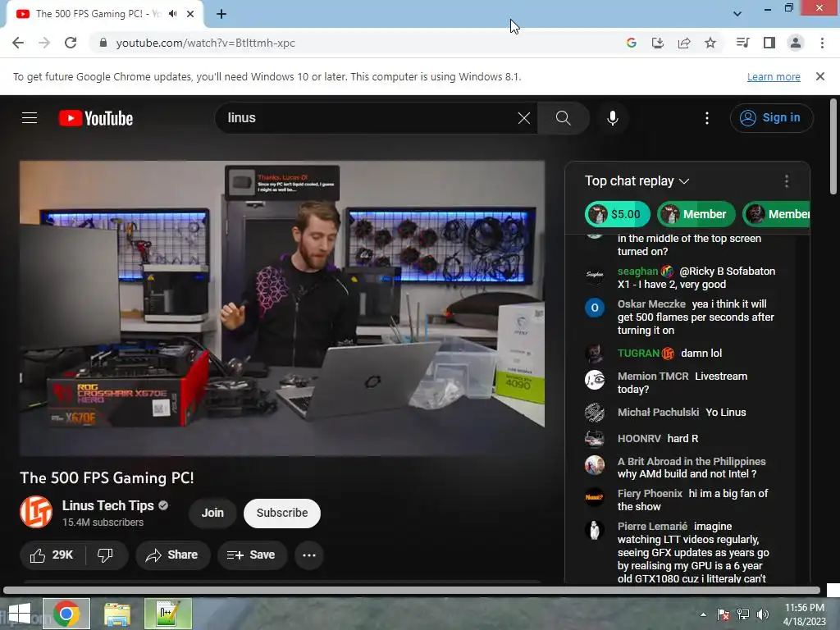Open Windows Start button
This screenshot has height=630, width=840.
click(20, 614)
